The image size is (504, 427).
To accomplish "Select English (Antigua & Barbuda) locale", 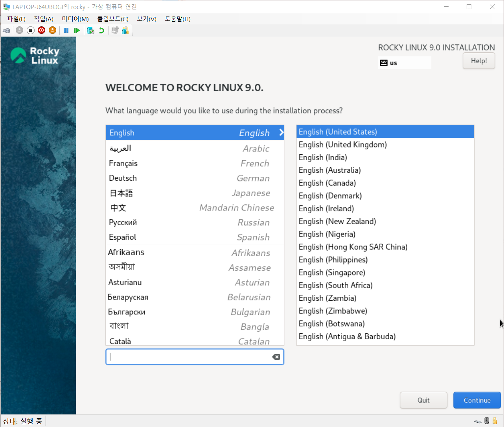I will click(385, 336).
